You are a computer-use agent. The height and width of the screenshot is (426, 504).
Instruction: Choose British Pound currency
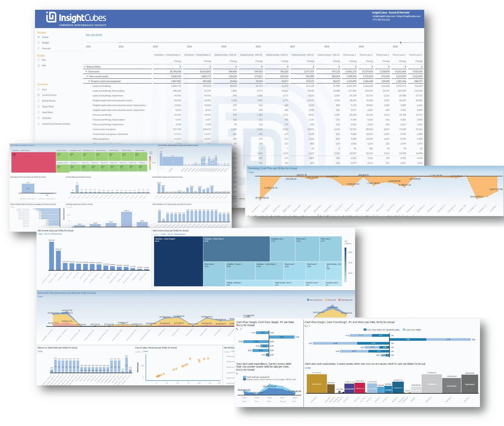pyautogui.click(x=39, y=101)
